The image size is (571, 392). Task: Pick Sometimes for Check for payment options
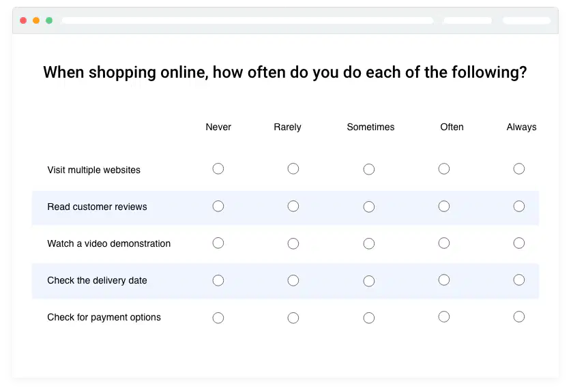pos(369,318)
